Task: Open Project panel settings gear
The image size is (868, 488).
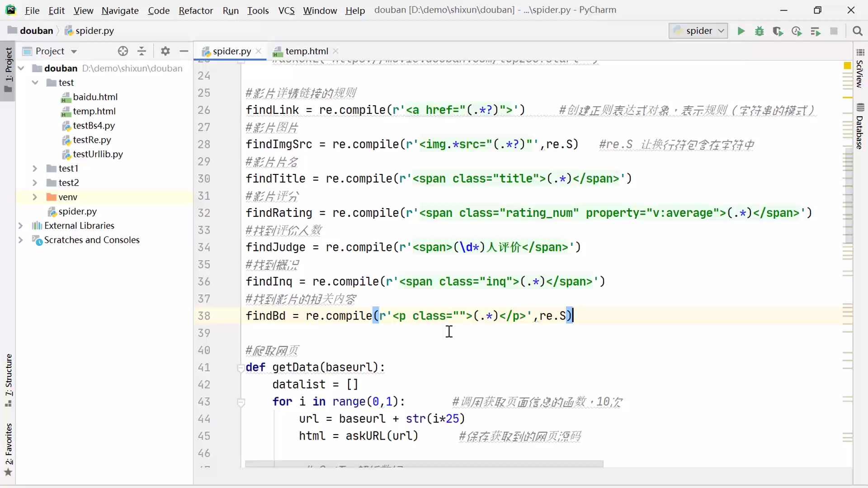Action: pyautogui.click(x=165, y=51)
